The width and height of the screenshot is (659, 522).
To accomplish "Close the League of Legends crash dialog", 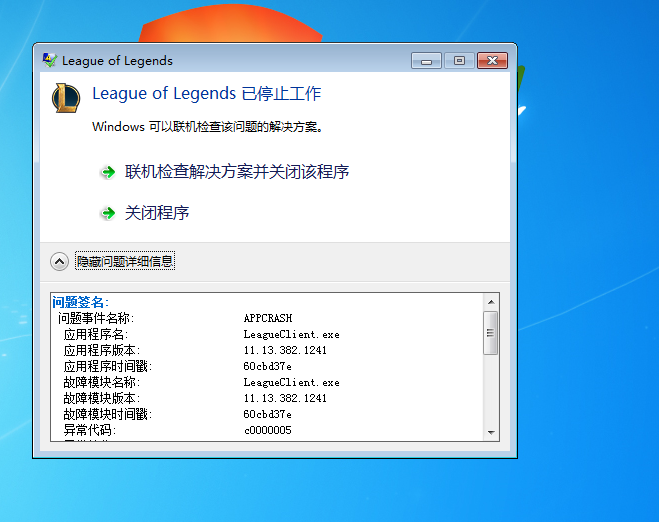I will tap(492, 61).
